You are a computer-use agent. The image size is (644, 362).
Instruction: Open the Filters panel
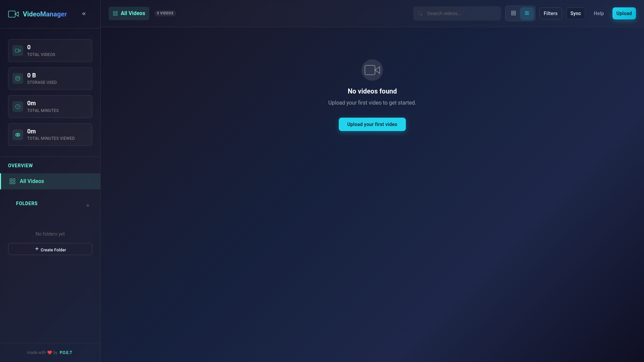550,13
